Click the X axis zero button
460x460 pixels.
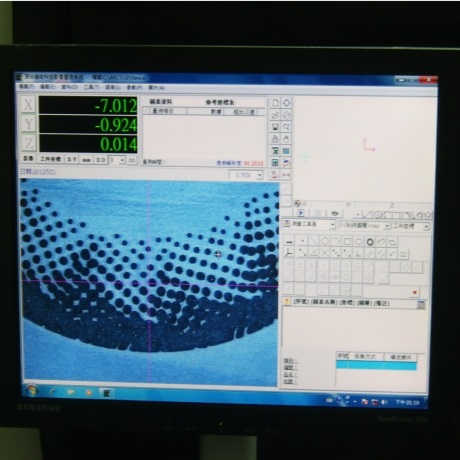28,105
